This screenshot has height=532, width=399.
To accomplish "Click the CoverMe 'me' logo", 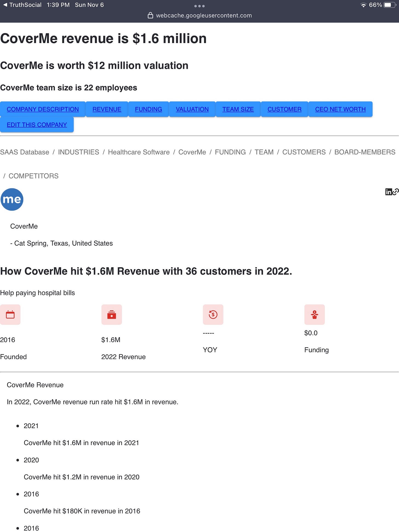I will click(x=12, y=199).
